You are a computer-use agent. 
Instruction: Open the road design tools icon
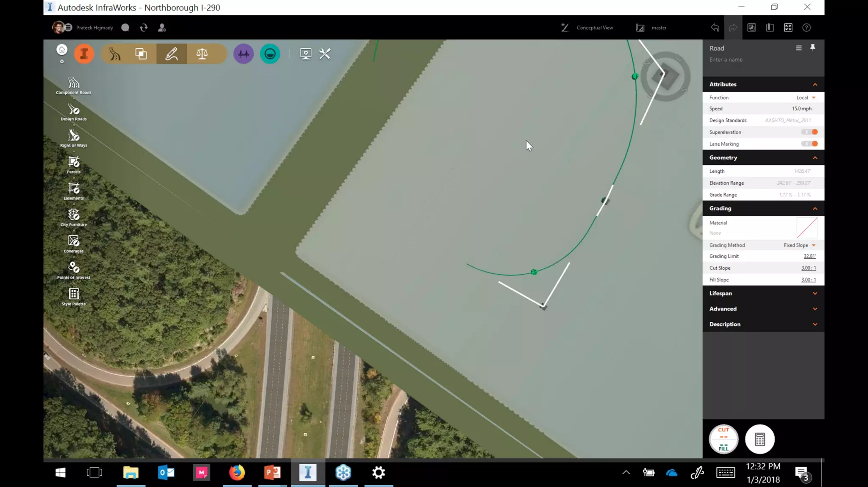[115, 54]
